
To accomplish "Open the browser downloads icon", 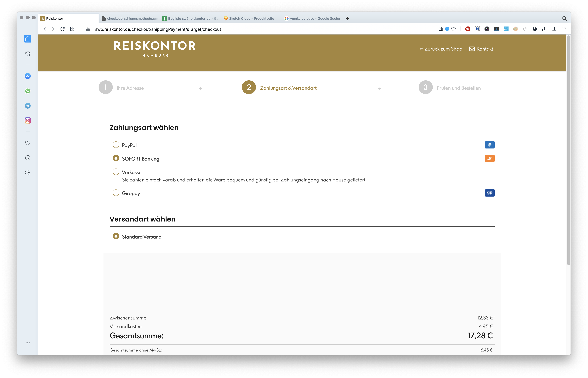I will (554, 29).
